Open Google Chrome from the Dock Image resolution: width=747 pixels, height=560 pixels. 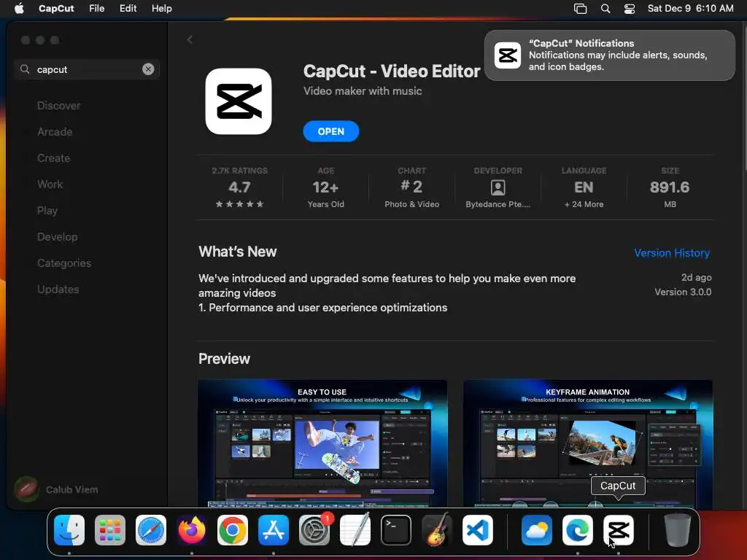click(233, 530)
